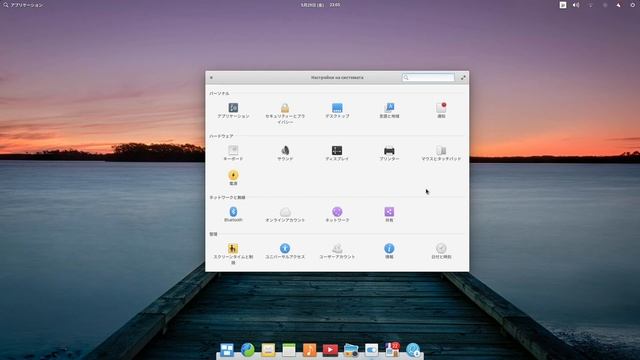This screenshot has height=360, width=640.
Task: Open the Keyboard settings icon
Action: (x=233, y=150)
